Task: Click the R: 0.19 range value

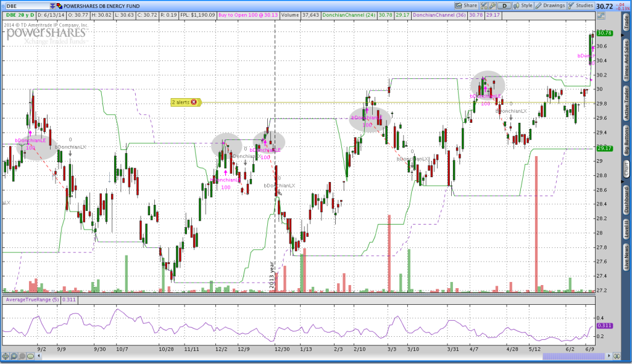Action: pyautogui.click(x=168, y=15)
